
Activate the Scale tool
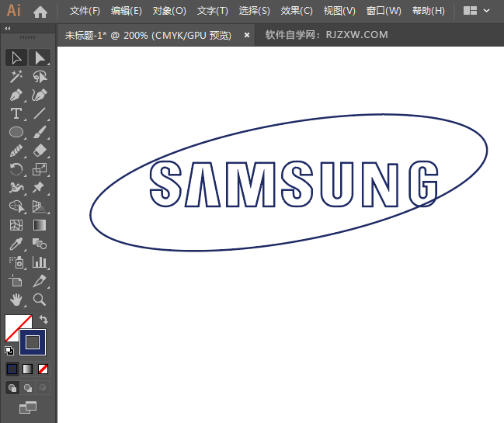click(40, 169)
